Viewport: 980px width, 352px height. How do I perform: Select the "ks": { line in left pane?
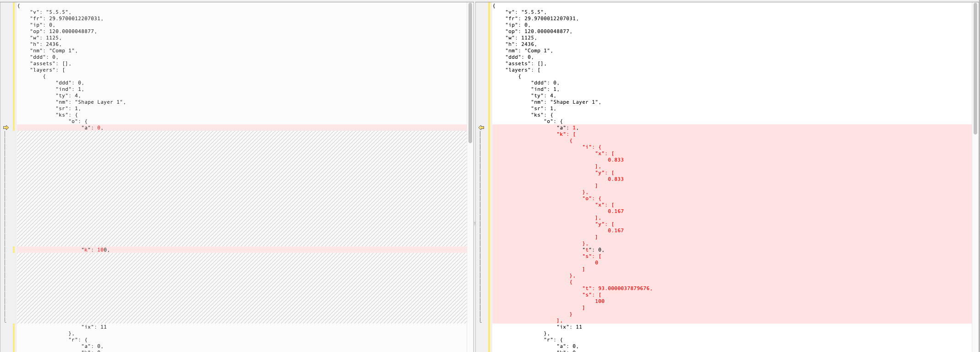(x=67, y=115)
